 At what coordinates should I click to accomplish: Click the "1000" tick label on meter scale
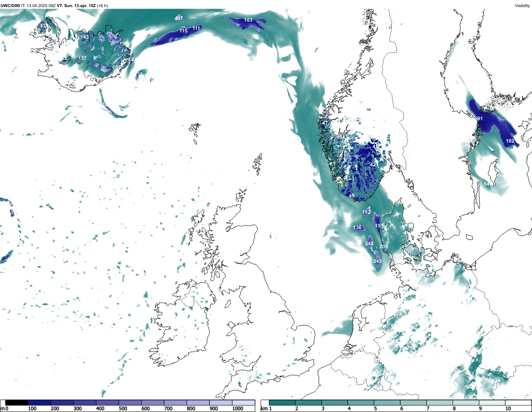[x=238, y=409]
